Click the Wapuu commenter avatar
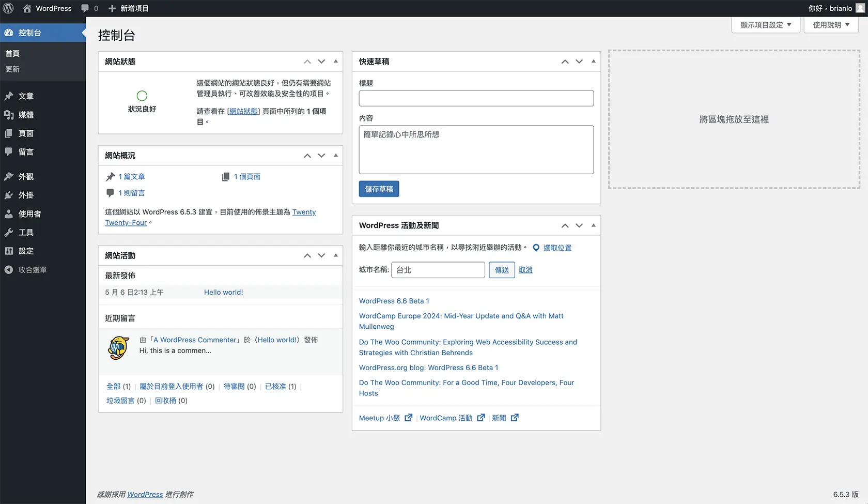This screenshot has height=504, width=868. coord(118,348)
